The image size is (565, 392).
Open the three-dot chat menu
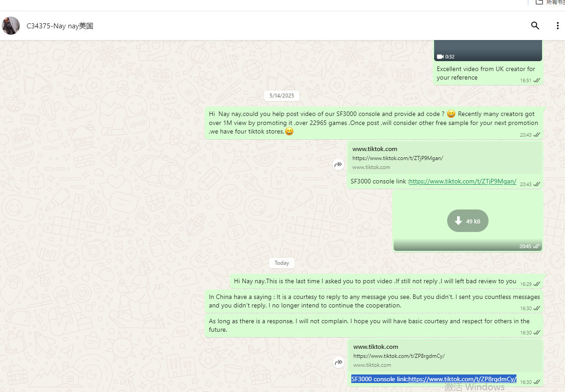coord(557,26)
